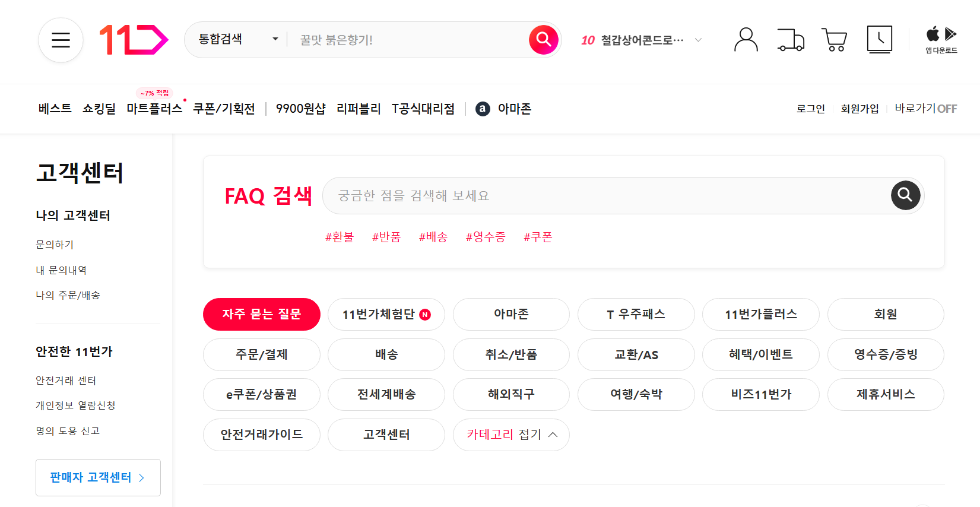Expand the trending keywords ranking chevron
The image size is (980, 507).
[x=698, y=40]
